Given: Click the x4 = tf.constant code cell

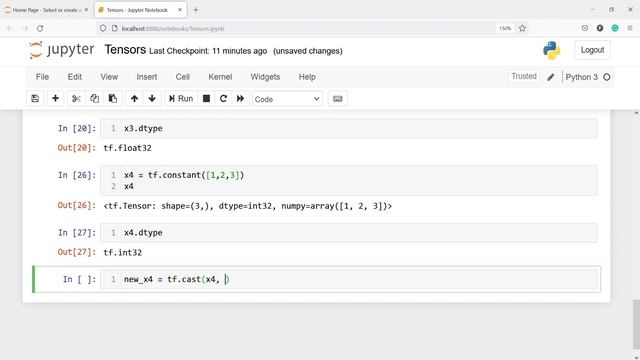Looking at the screenshot, I should pyautogui.click(x=349, y=180).
